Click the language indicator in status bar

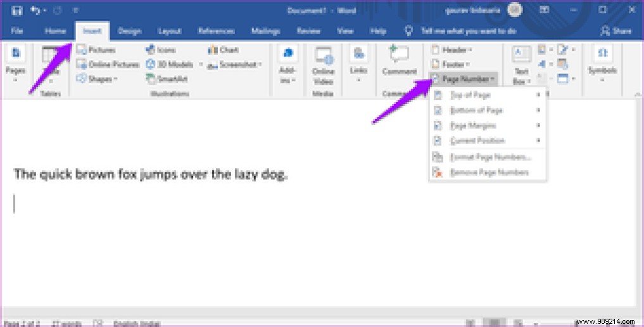pos(137,323)
